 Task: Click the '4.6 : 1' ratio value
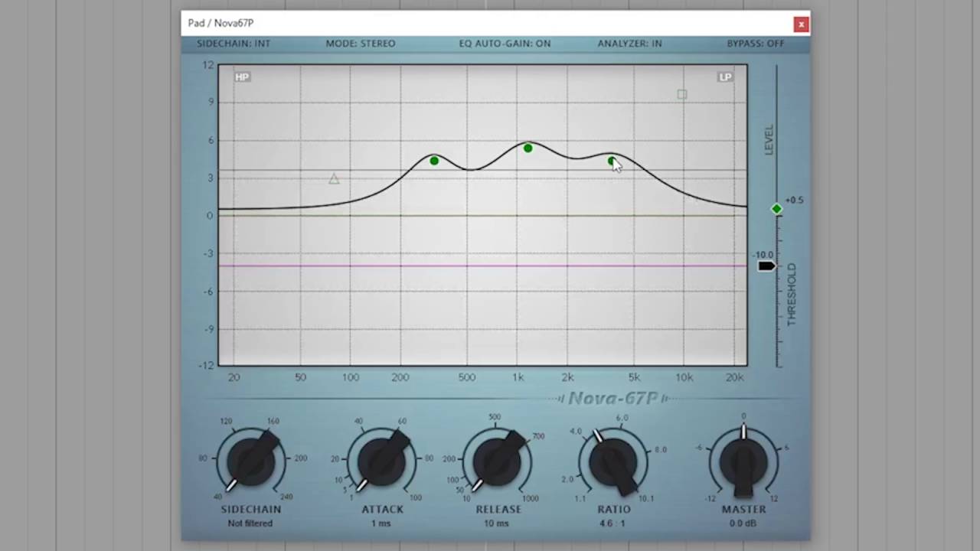[612, 523]
